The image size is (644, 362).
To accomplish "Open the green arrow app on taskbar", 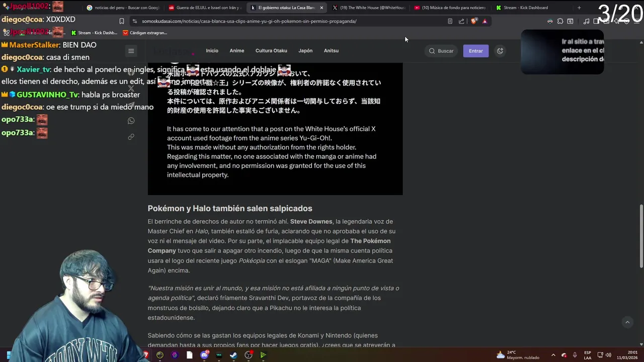I will 263,355.
